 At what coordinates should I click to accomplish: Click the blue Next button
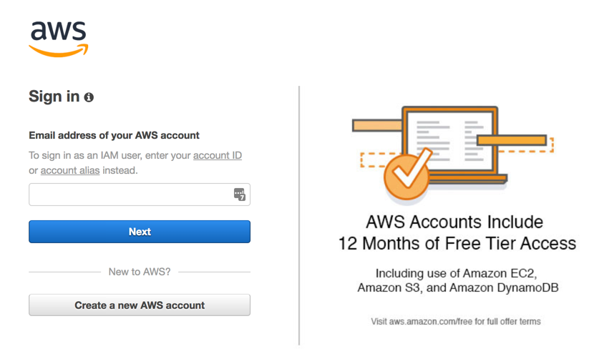click(140, 232)
